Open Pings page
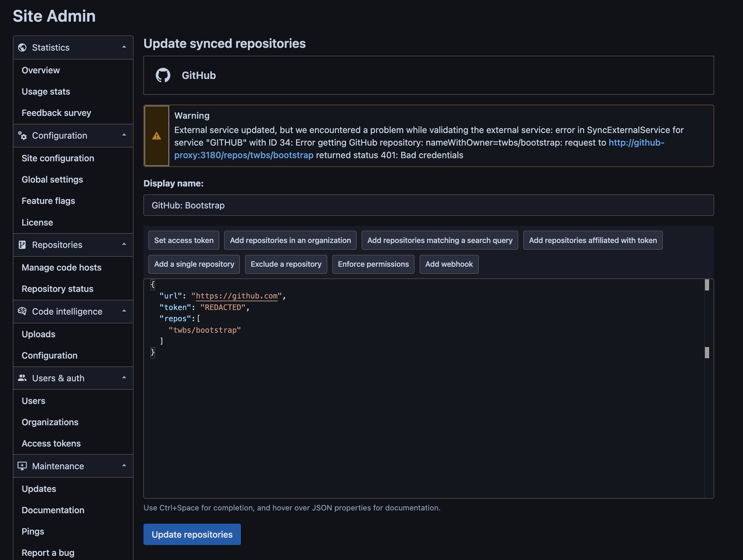 click(x=33, y=531)
